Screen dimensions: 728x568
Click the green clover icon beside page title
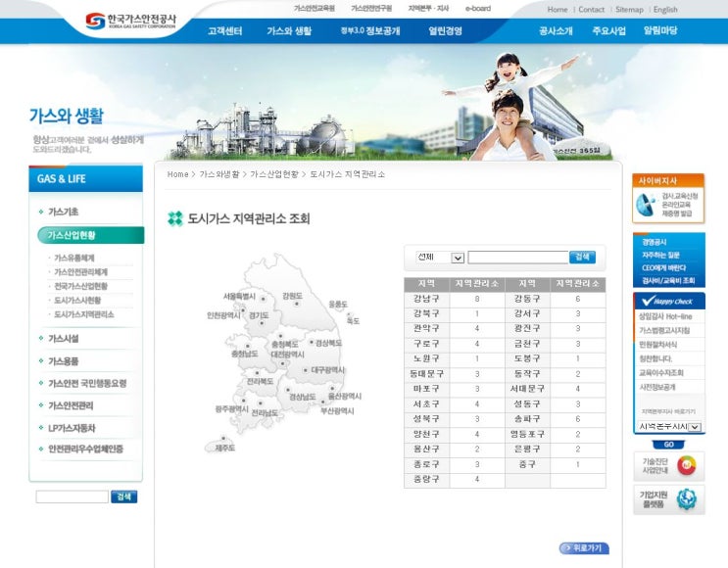pos(175,218)
